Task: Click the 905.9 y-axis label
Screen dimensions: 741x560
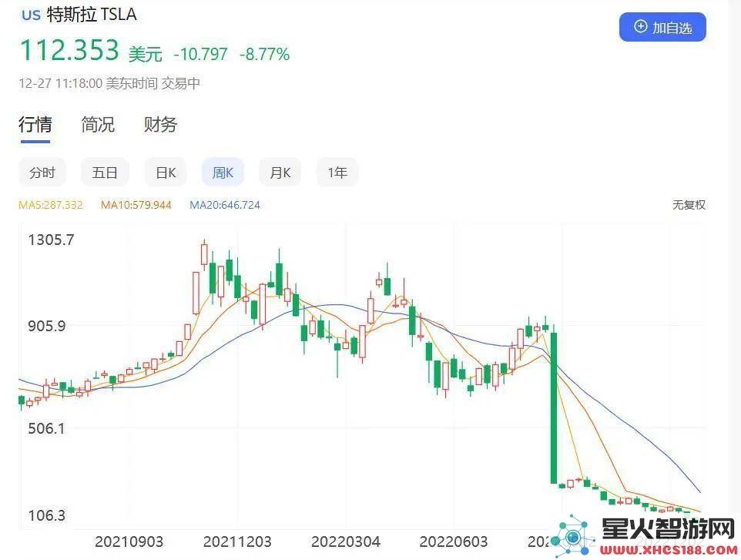Action: click(x=47, y=326)
